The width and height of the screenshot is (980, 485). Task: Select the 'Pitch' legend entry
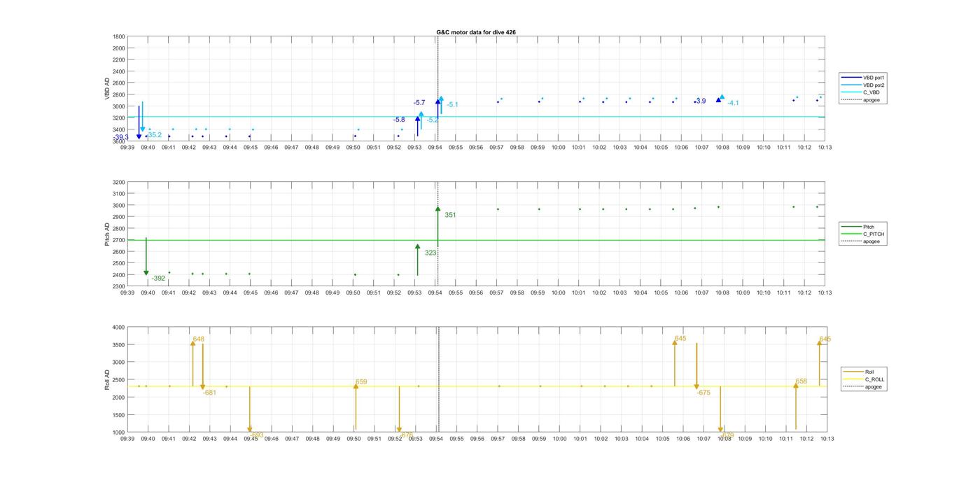click(869, 227)
